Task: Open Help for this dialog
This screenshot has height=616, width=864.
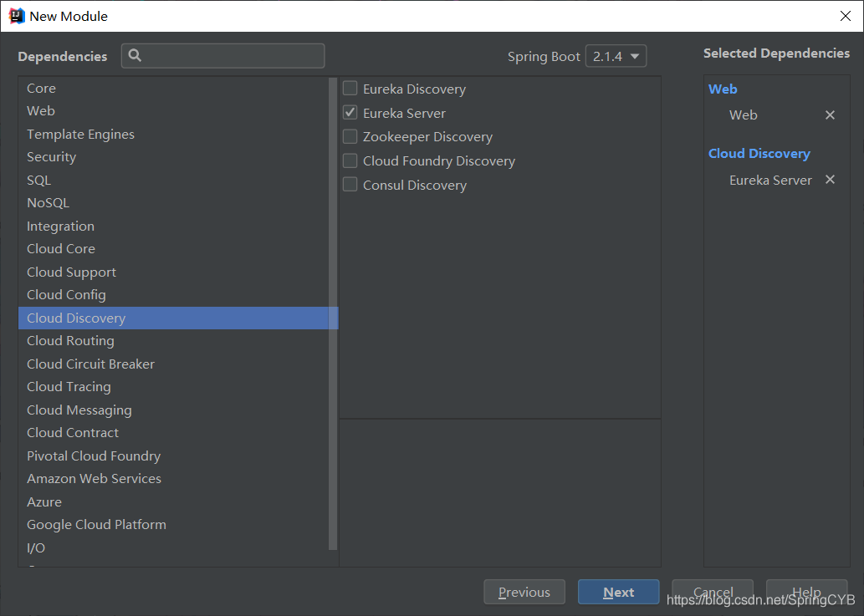Action: (806, 592)
